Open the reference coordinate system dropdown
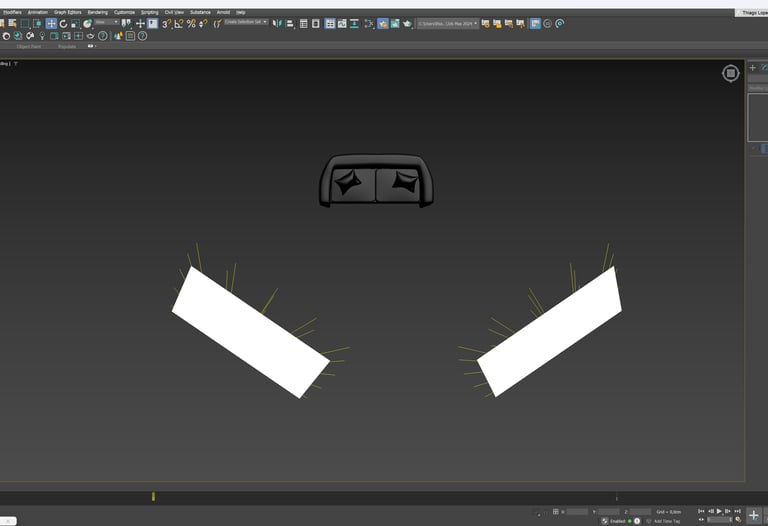This screenshot has width=768, height=526. point(107,22)
